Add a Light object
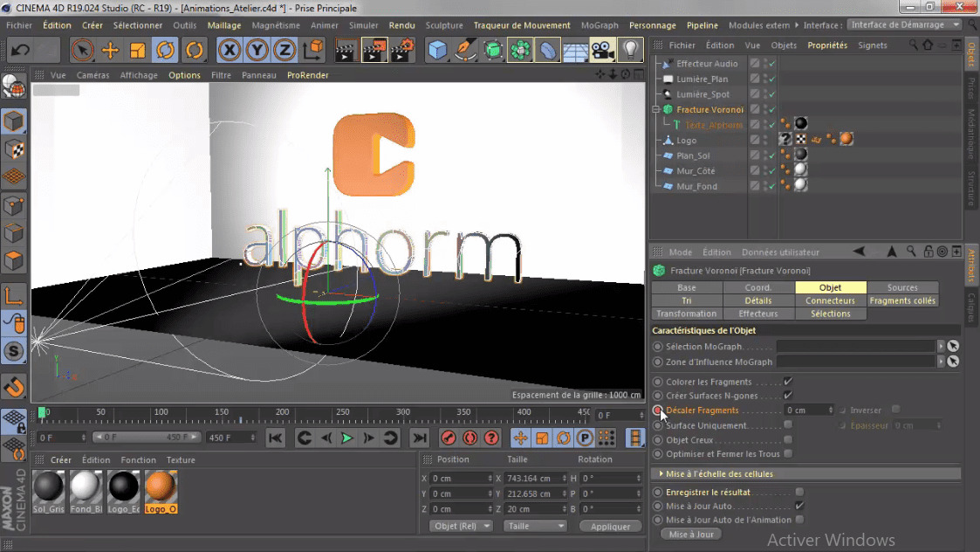 tap(630, 50)
